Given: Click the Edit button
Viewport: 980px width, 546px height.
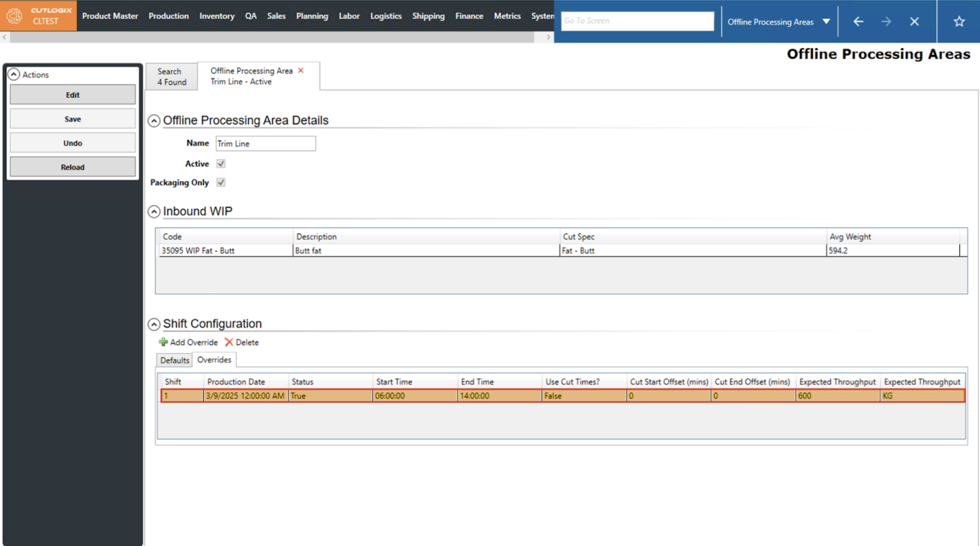Looking at the screenshot, I should pos(73,95).
